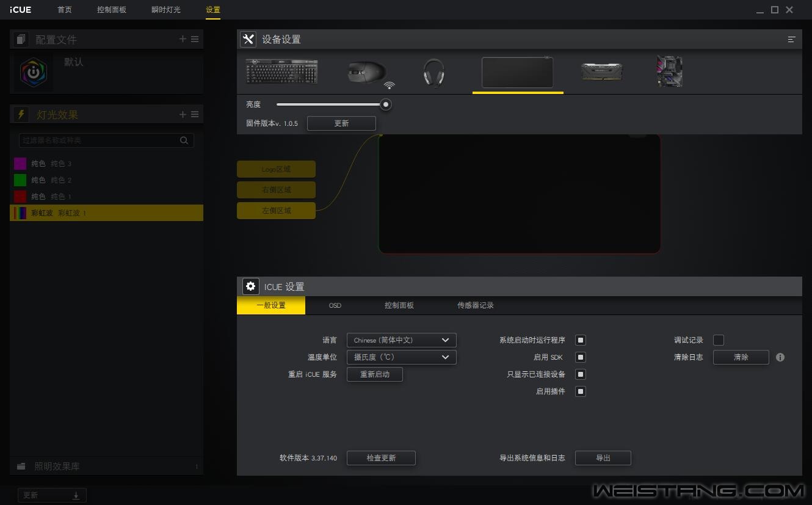Toggle 只显示已连接设备 checkbox

coord(581,374)
